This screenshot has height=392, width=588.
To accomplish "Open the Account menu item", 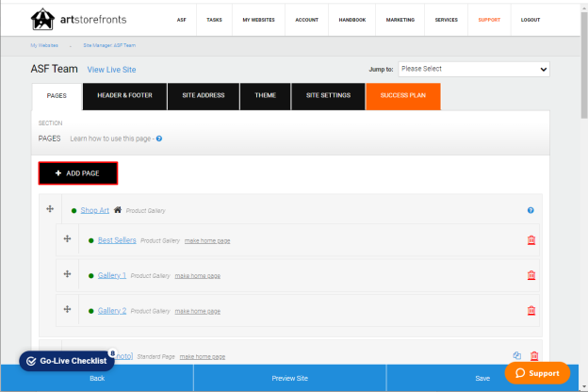I will point(307,20).
